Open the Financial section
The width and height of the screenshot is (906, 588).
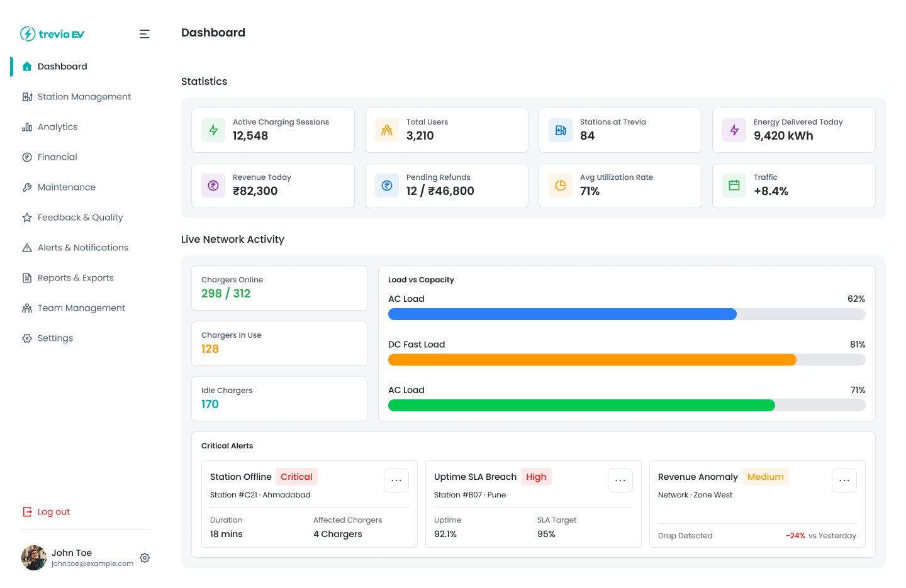coord(58,157)
